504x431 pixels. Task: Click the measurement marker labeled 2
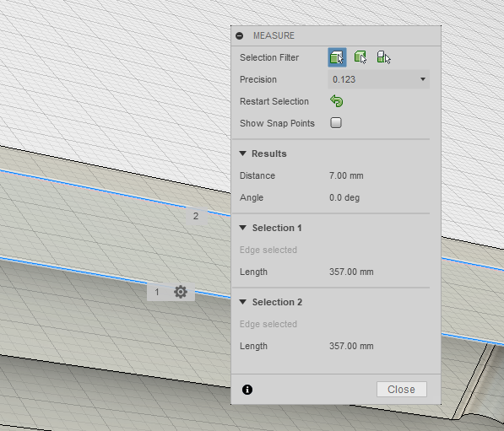[196, 216]
